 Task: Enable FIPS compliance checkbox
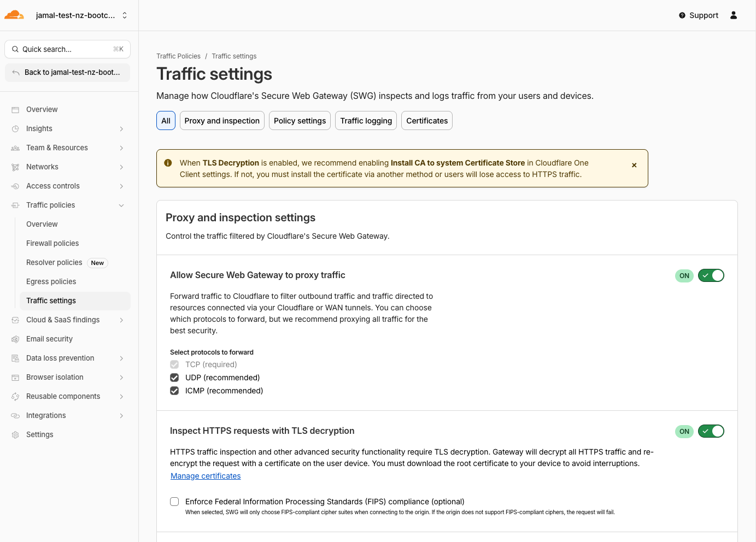point(174,502)
